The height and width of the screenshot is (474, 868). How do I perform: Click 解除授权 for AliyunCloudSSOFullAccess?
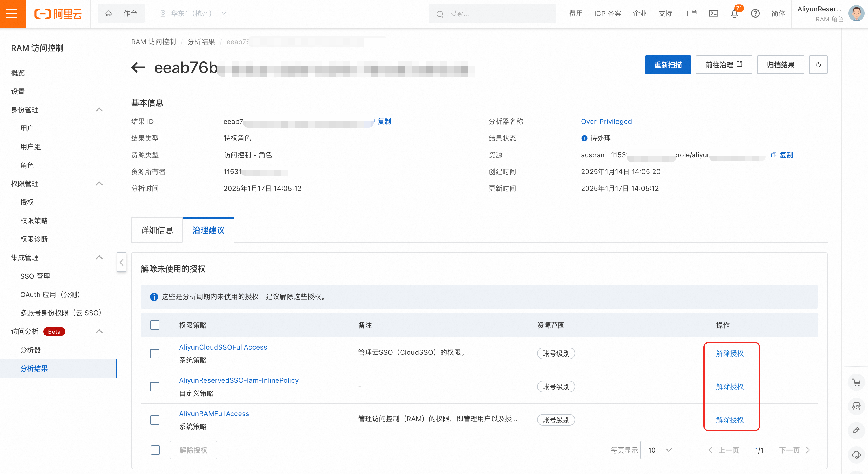point(729,353)
